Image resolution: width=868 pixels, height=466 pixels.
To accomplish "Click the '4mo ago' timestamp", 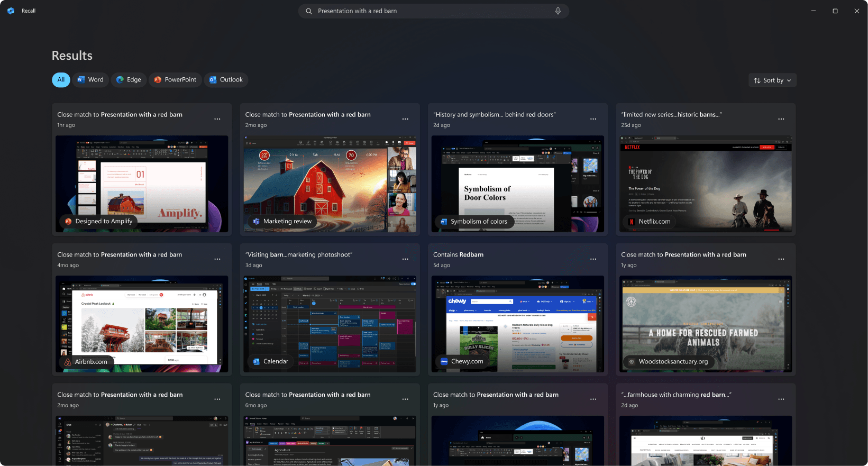I will pos(68,266).
